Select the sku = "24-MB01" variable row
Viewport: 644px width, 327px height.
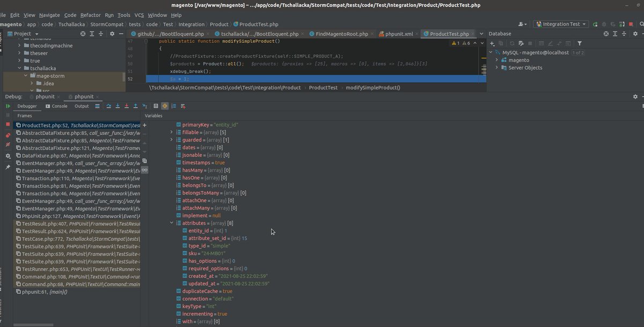[207, 253]
